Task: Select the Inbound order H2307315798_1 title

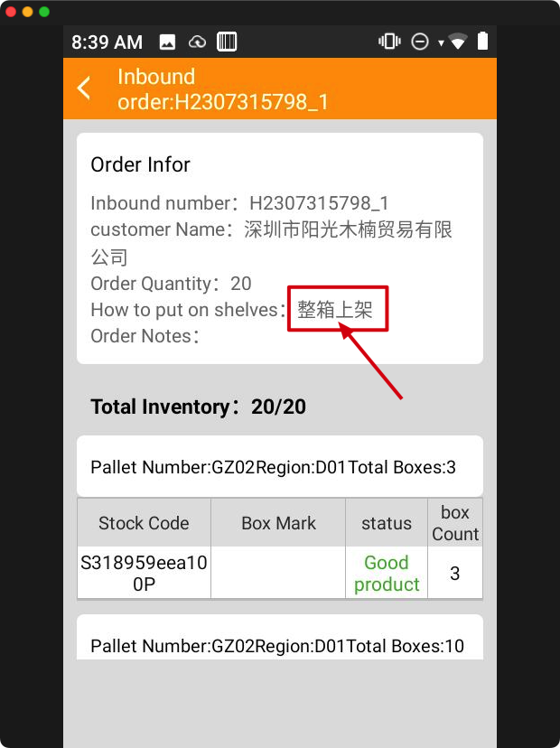Action: (x=223, y=89)
